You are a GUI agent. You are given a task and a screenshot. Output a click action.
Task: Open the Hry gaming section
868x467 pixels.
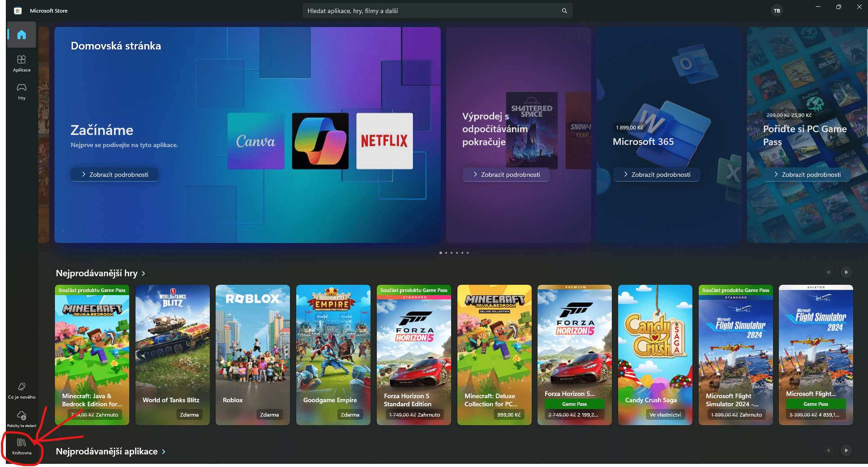click(x=22, y=91)
